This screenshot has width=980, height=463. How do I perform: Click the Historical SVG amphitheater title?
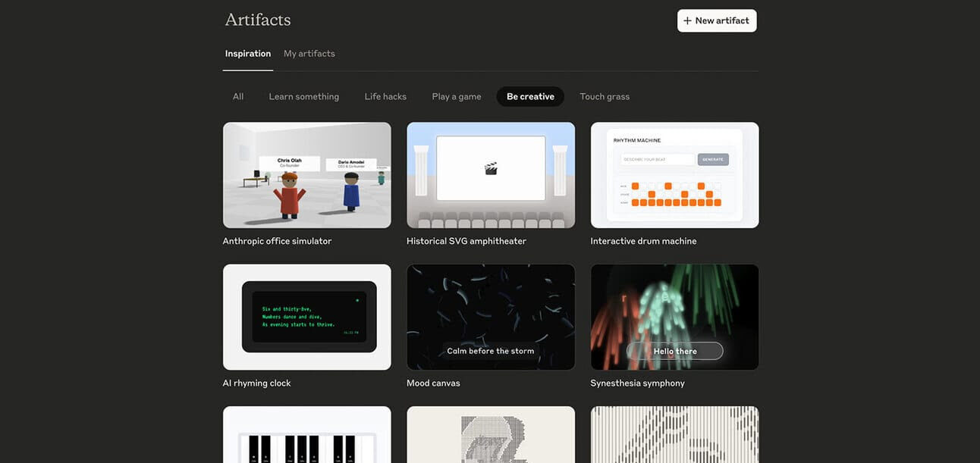[x=466, y=241]
